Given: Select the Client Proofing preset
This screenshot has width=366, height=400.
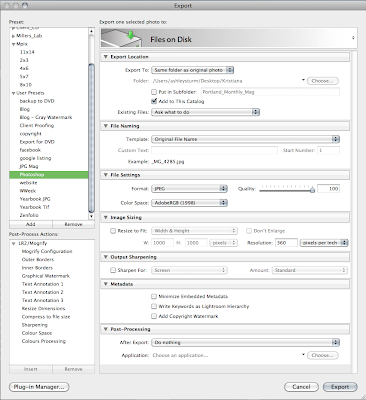Looking at the screenshot, I should [x=37, y=126].
